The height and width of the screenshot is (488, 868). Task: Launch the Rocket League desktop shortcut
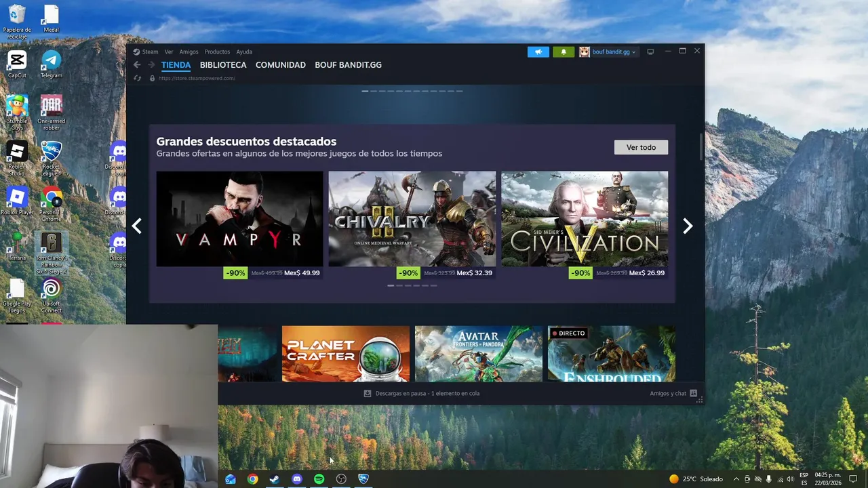pos(51,159)
